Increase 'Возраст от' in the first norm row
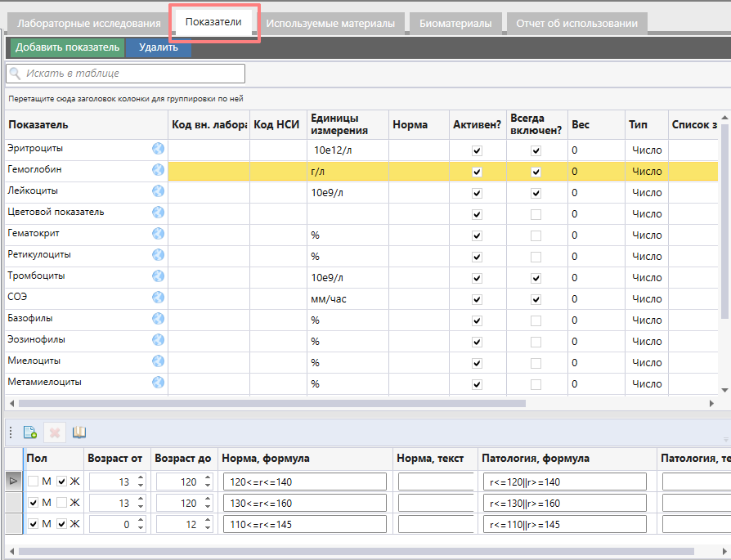 pos(140,478)
